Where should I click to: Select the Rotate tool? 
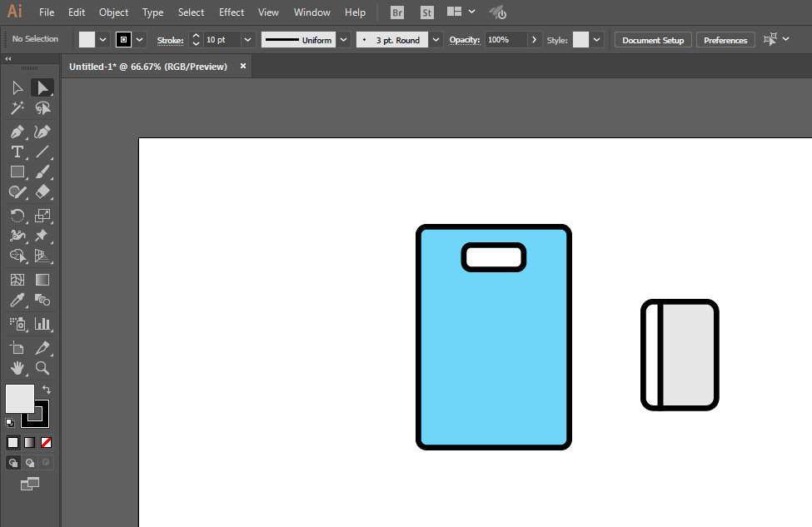pyautogui.click(x=17, y=216)
